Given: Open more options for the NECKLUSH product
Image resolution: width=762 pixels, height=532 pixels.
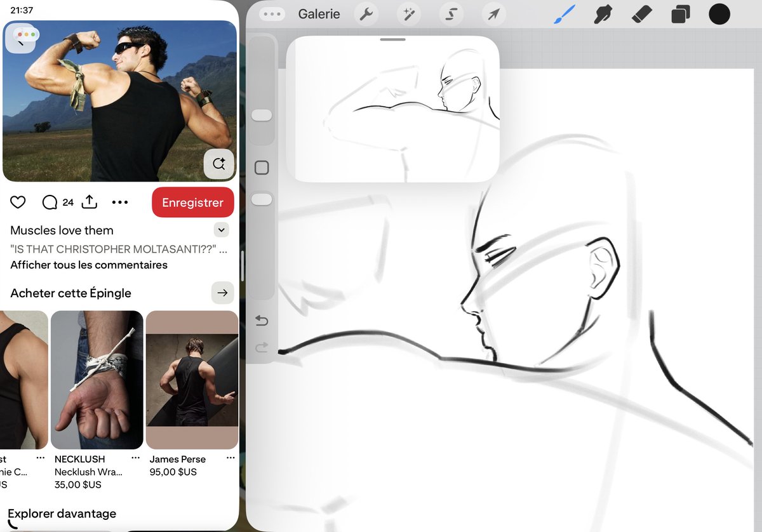Looking at the screenshot, I should 135,458.
